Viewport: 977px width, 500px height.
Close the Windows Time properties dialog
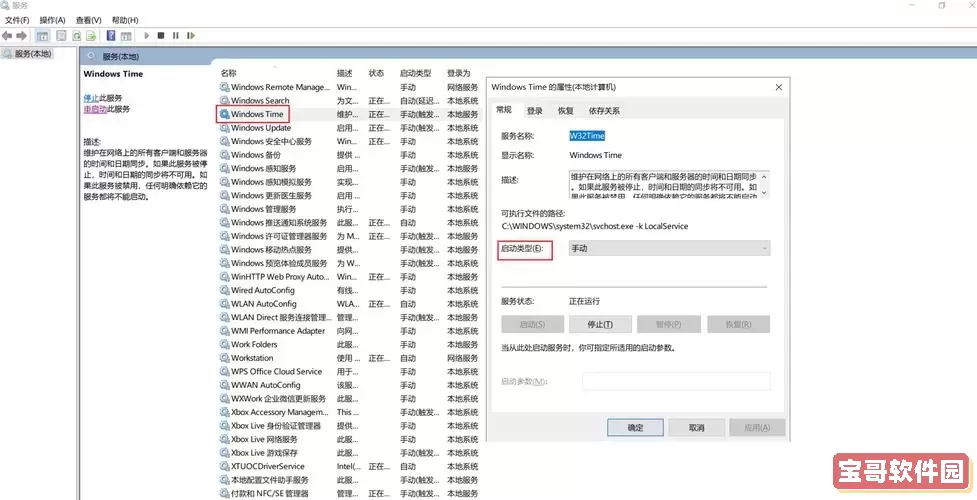[x=778, y=87]
